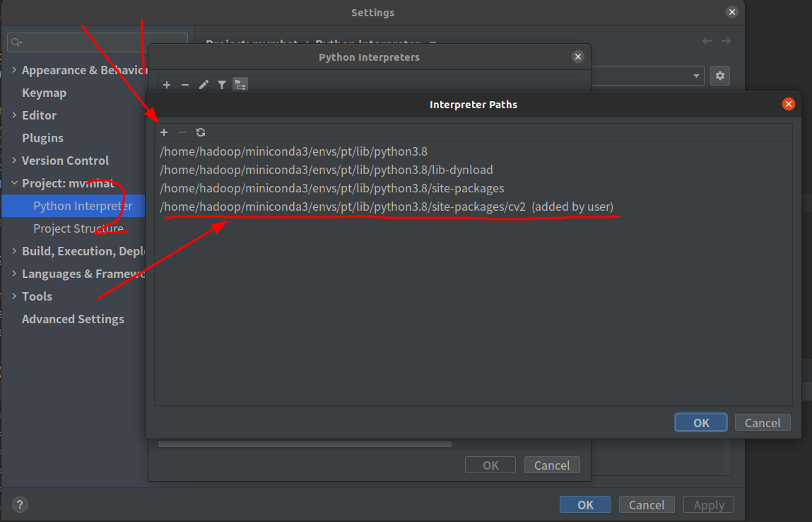Select Keymap in the settings sidebar
812x522 pixels.
[42, 93]
